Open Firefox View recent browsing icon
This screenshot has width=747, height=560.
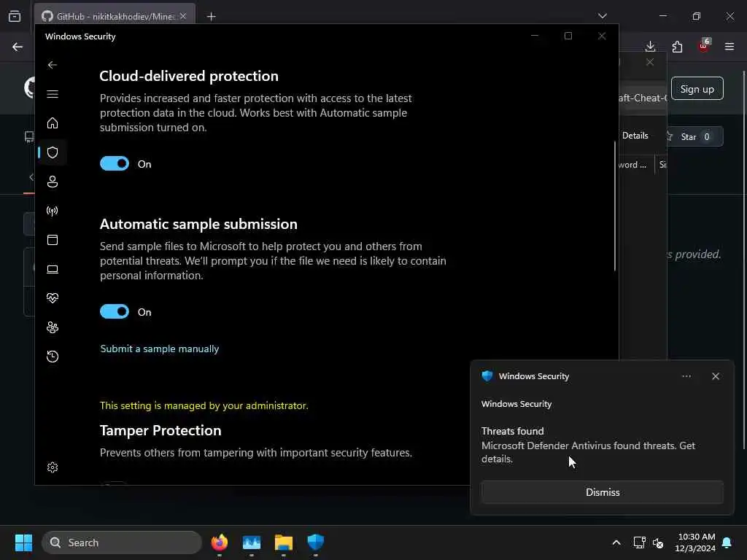(x=15, y=16)
